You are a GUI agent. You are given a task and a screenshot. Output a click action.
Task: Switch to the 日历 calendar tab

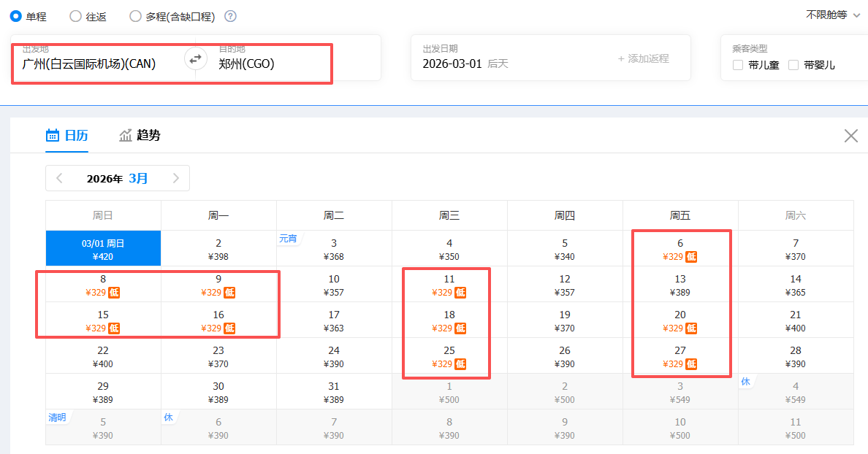click(x=66, y=135)
